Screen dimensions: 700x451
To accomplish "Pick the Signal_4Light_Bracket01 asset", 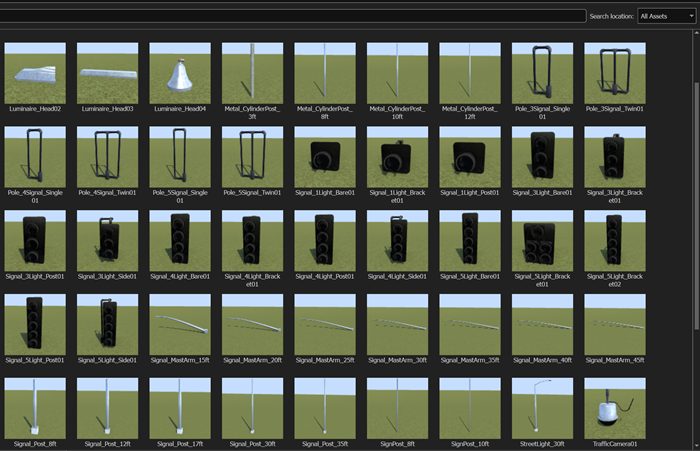I will pyautogui.click(x=252, y=241).
